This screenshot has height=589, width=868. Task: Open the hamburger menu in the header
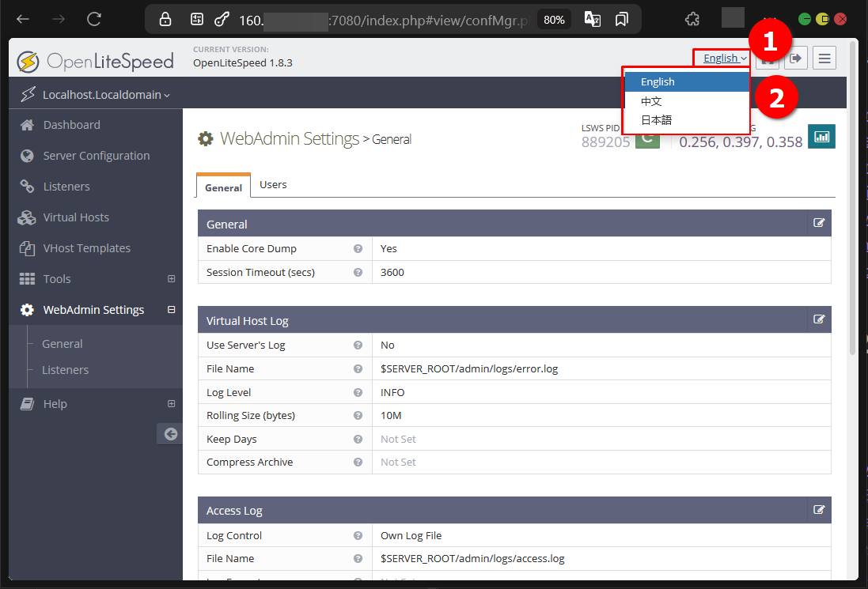point(824,58)
